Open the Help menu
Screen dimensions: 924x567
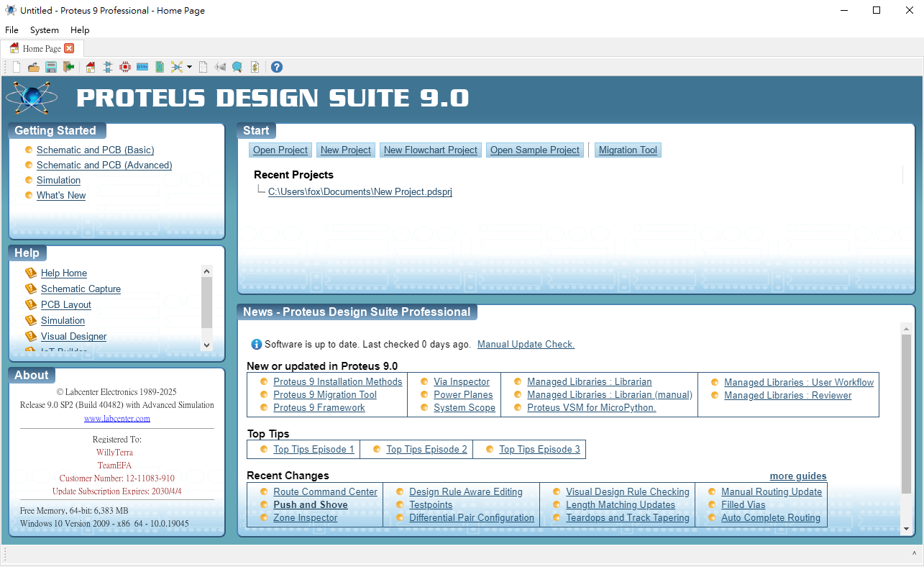(80, 30)
